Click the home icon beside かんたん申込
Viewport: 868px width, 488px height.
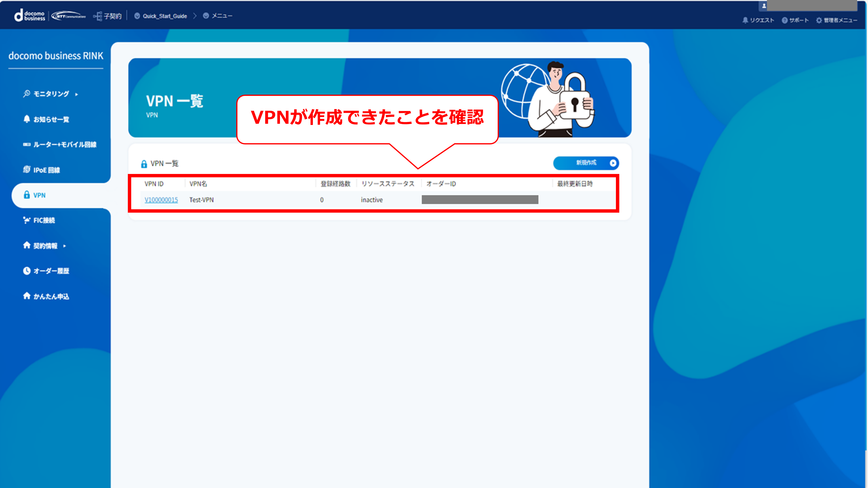click(x=27, y=296)
